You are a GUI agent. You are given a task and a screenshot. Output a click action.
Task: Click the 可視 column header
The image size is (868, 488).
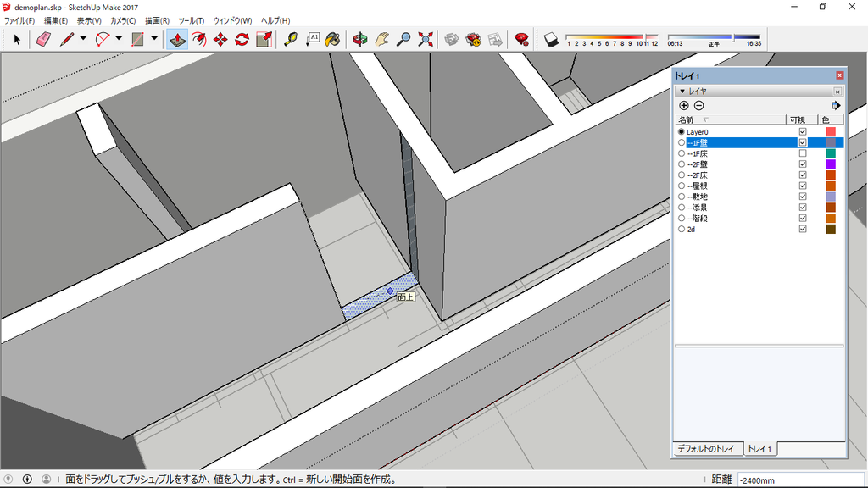pyautogui.click(x=802, y=119)
